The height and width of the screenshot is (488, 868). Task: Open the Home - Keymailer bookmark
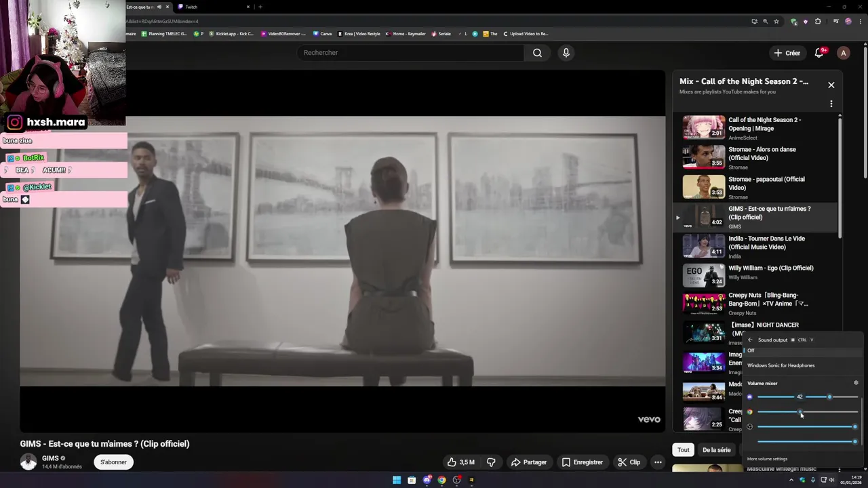click(x=407, y=33)
